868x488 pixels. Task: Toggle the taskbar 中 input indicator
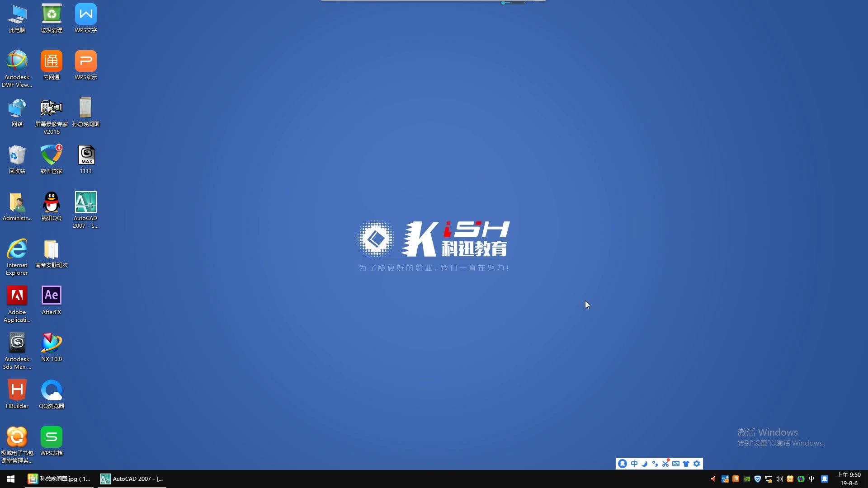point(812,479)
